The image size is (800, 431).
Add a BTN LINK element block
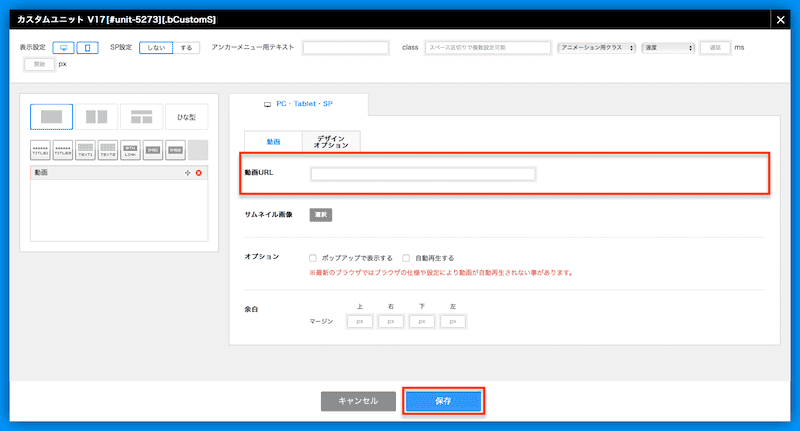(x=130, y=150)
